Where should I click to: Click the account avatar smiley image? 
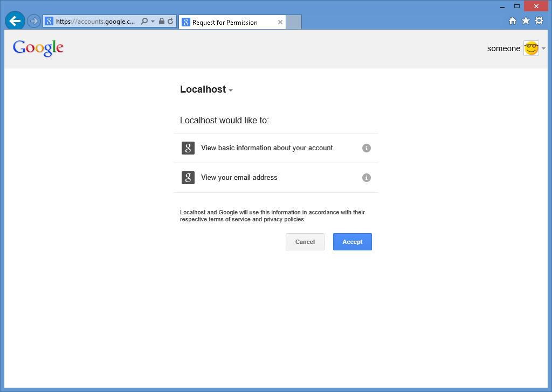531,48
